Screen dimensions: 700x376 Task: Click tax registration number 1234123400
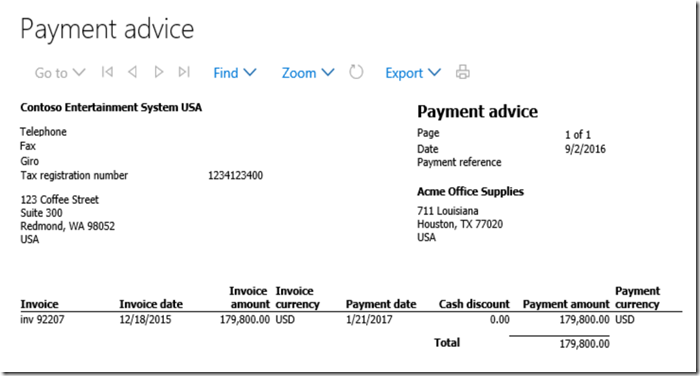[x=235, y=175]
